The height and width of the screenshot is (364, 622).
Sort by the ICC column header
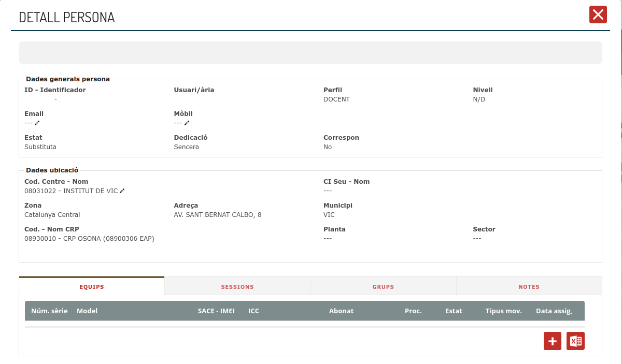coord(253,311)
